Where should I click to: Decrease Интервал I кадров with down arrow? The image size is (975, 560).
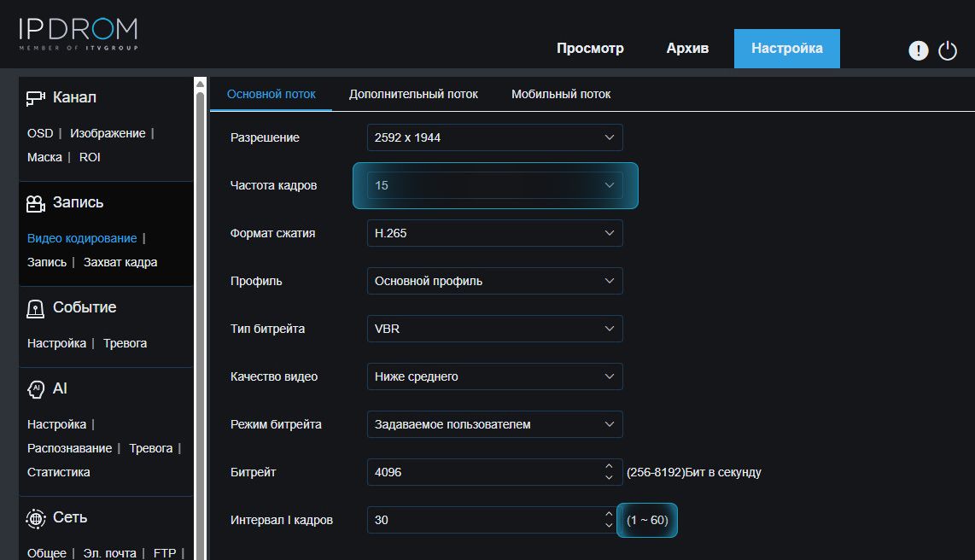[609, 525]
